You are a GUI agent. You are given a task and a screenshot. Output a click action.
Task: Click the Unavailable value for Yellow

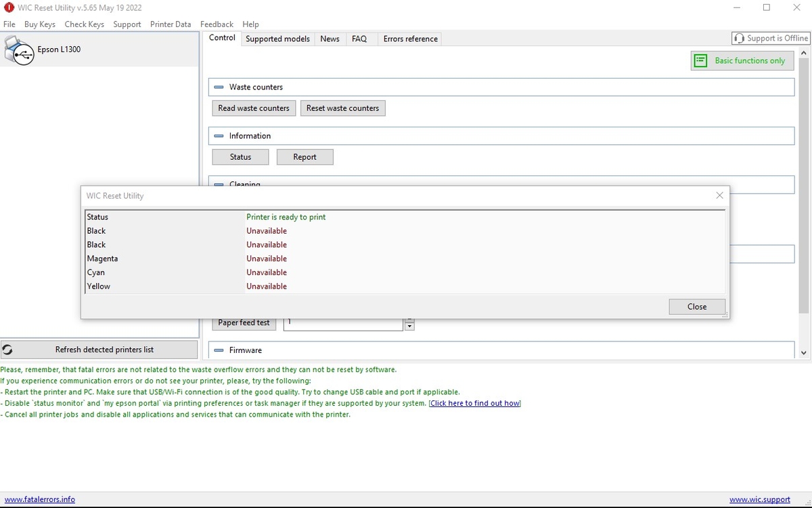267,287
